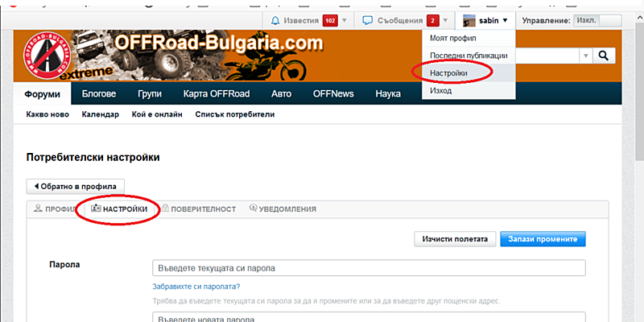This screenshot has width=644, height=322.
Task: Click Забравихте си паролата? link
Action: 196,287
